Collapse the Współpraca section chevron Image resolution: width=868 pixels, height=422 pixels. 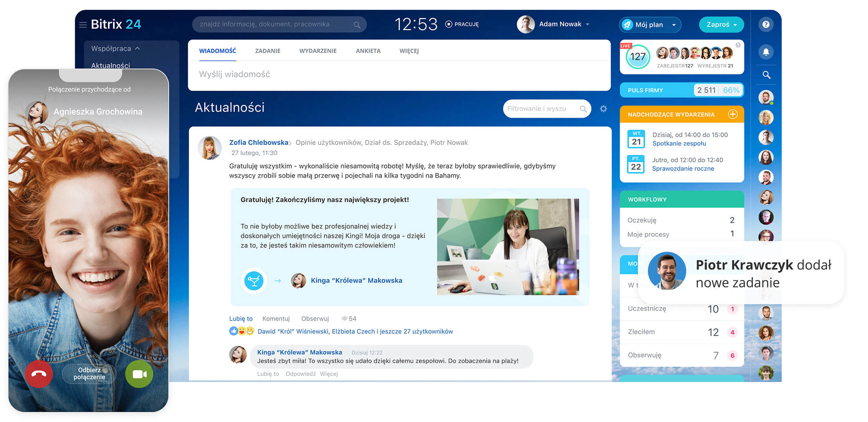[138, 48]
